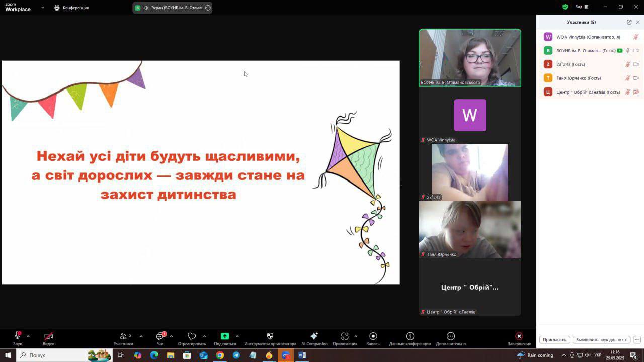Select 23'243 participant video tile
The height and width of the screenshot is (362, 644).
(470, 172)
